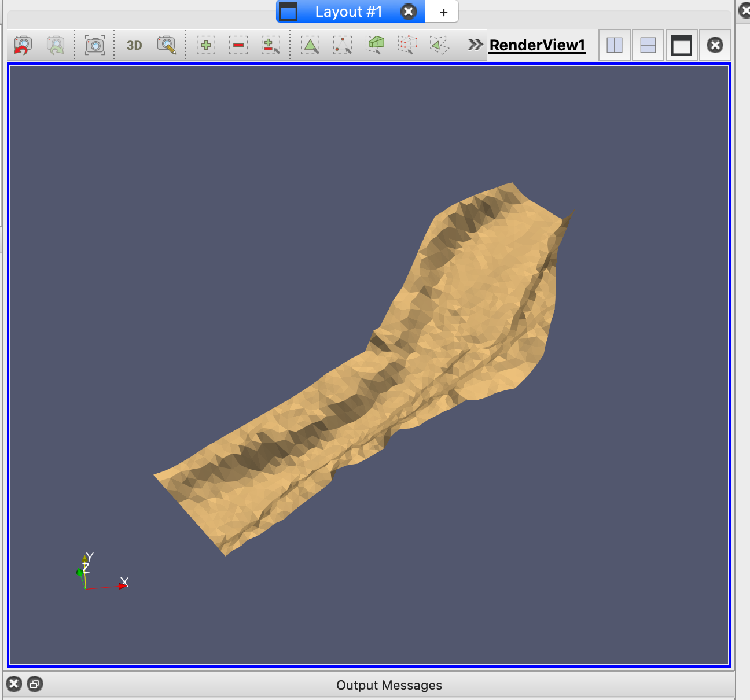Toggle the 3D interaction mode button

coord(134,45)
